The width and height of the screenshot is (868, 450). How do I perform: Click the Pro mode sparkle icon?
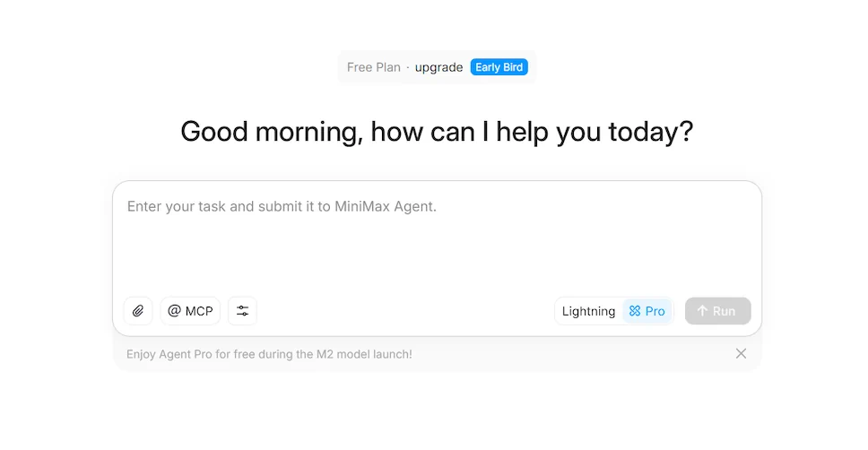[x=635, y=311]
